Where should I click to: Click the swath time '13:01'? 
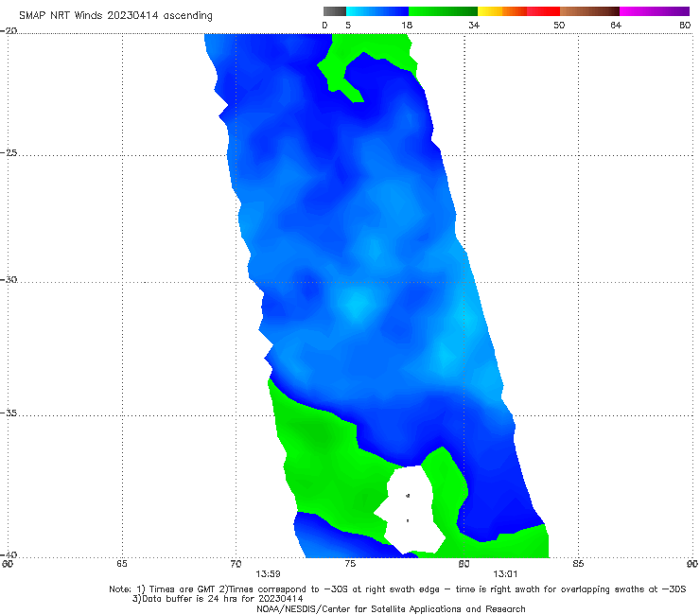coord(505,574)
